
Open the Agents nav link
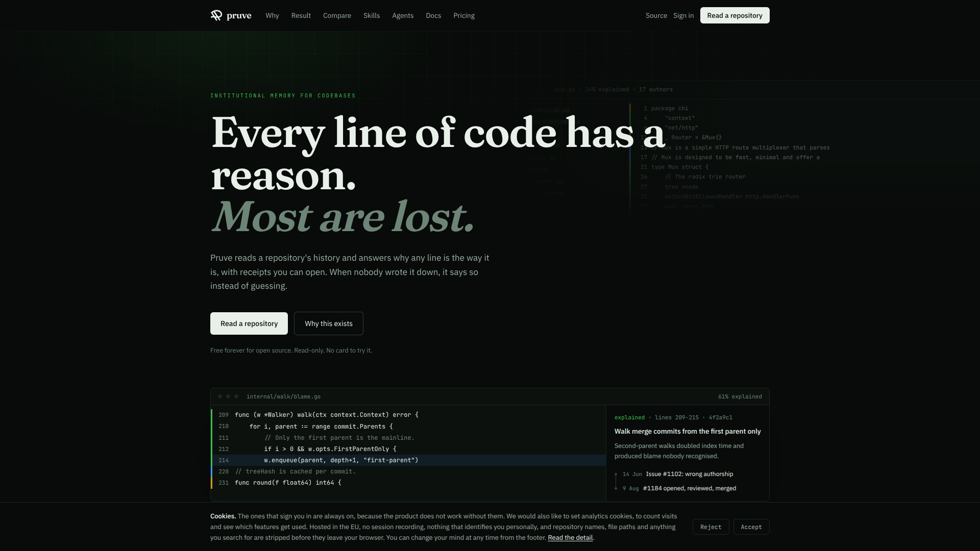(x=403, y=15)
